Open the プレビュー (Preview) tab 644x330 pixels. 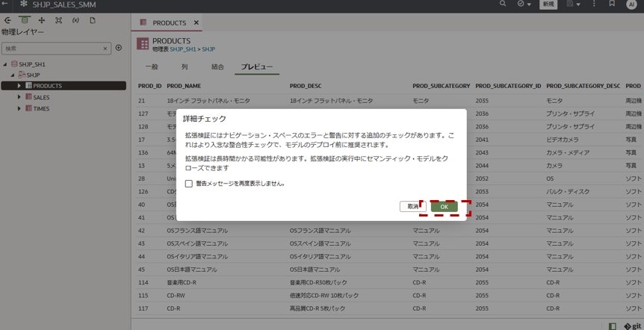(257, 66)
